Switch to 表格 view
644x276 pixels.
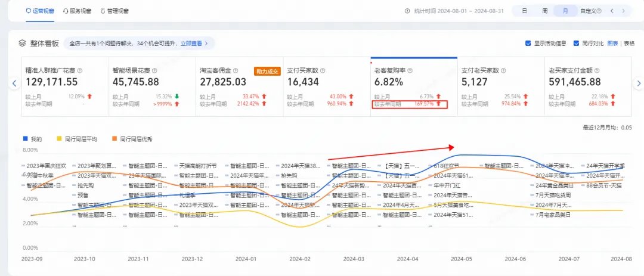(x=629, y=43)
